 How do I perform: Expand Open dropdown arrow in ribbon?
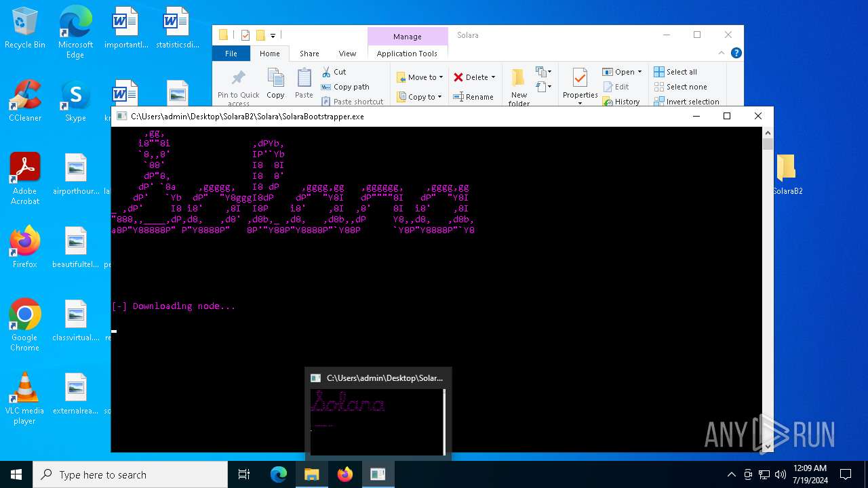[639, 72]
